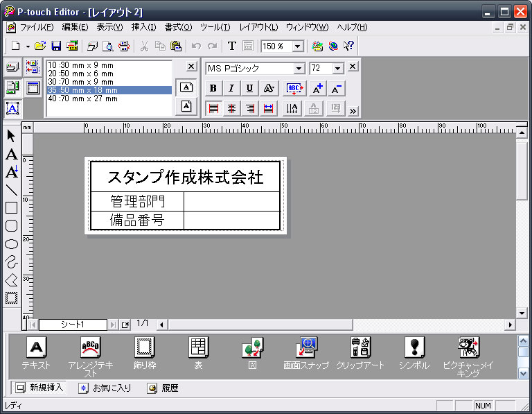Insert a table object 表
532x414 pixels.
pyautogui.click(x=199, y=353)
